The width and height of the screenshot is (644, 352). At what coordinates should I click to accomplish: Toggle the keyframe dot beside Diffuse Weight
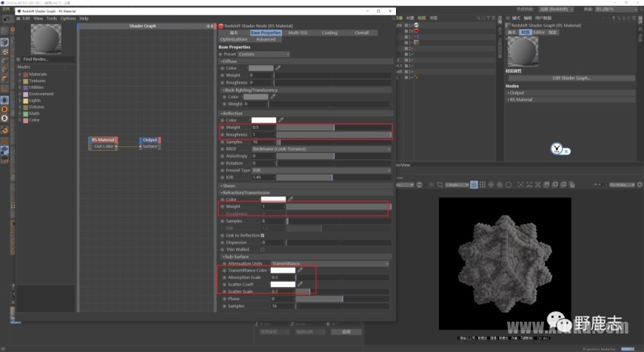[x=223, y=75]
